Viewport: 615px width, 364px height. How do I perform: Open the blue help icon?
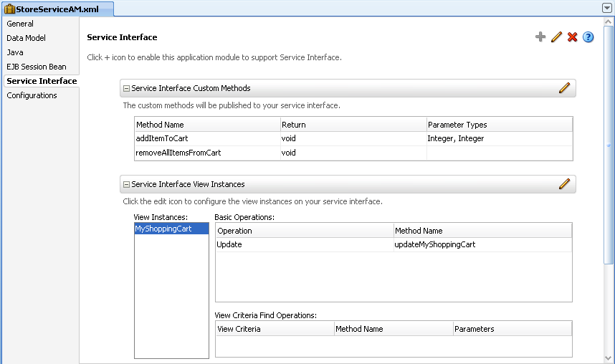pos(588,37)
